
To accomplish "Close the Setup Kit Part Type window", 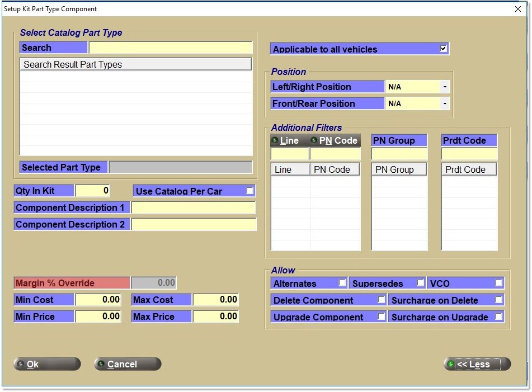I will pyautogui.click(x=517, y=9).
